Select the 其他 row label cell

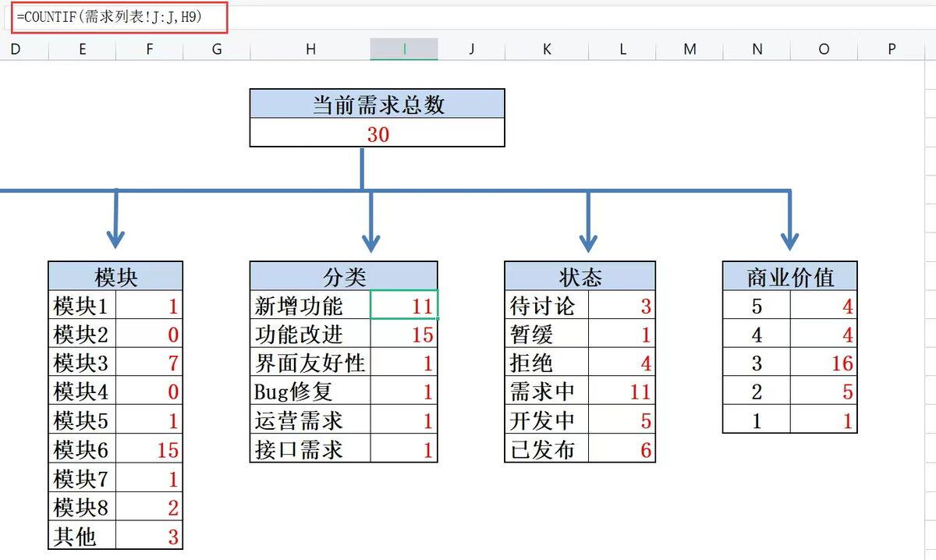82,537
